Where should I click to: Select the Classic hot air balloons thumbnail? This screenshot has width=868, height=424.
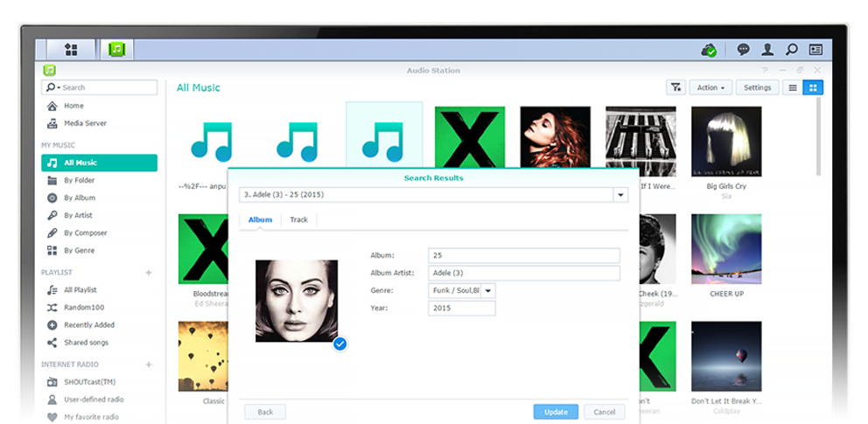click(203, 357)
